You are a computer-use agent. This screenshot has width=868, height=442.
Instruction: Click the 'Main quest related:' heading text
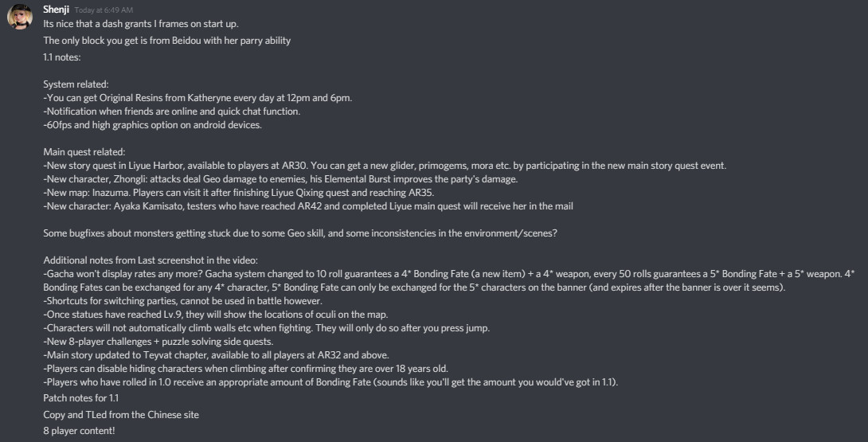click(x=84, y=152)
